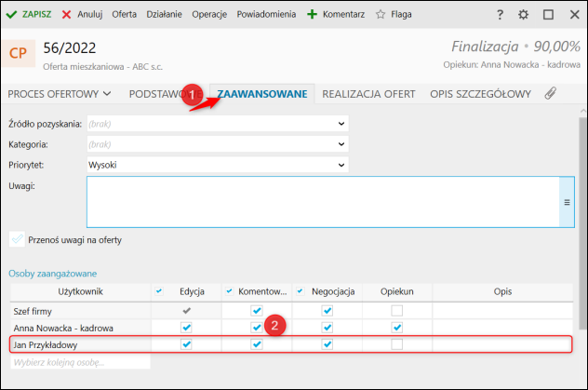Maximize the offer window

tap(548, 15)
